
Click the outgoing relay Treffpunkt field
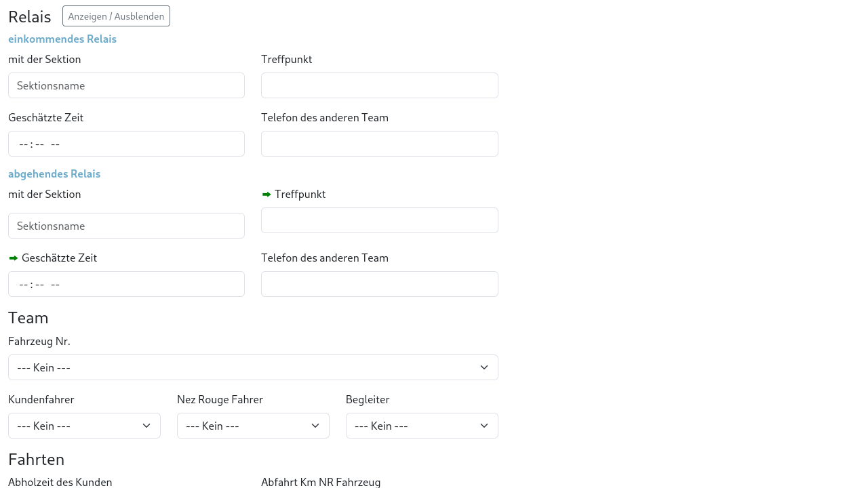point(379,220)
